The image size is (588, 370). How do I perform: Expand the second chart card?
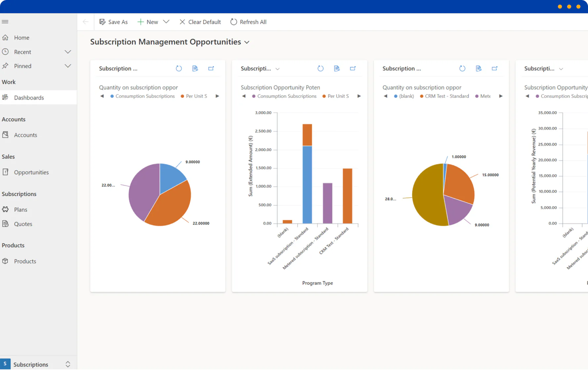[353, 68]
